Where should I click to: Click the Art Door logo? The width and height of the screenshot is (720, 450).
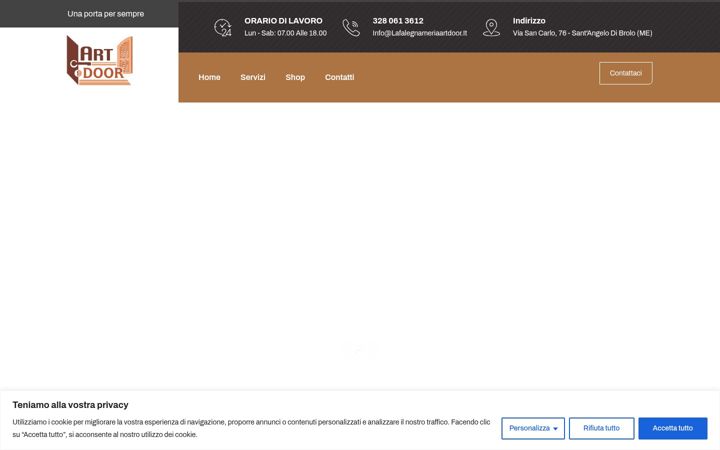(100, 60)
